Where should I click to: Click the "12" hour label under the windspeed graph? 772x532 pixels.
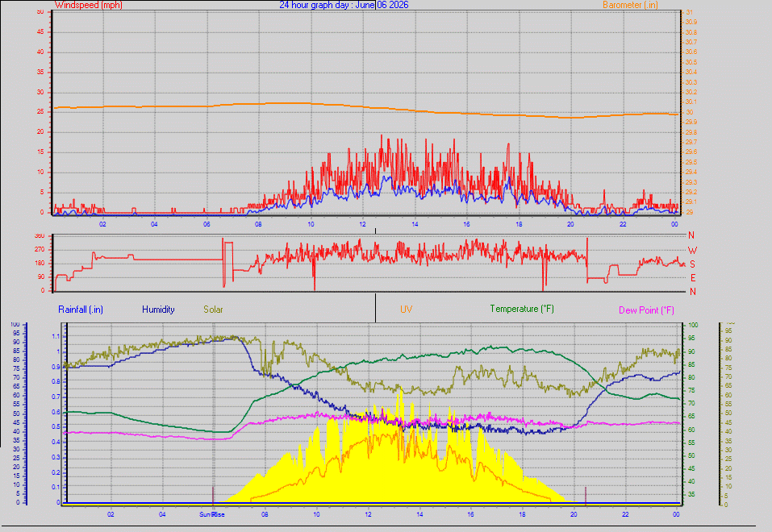click(x=363, y=224)
